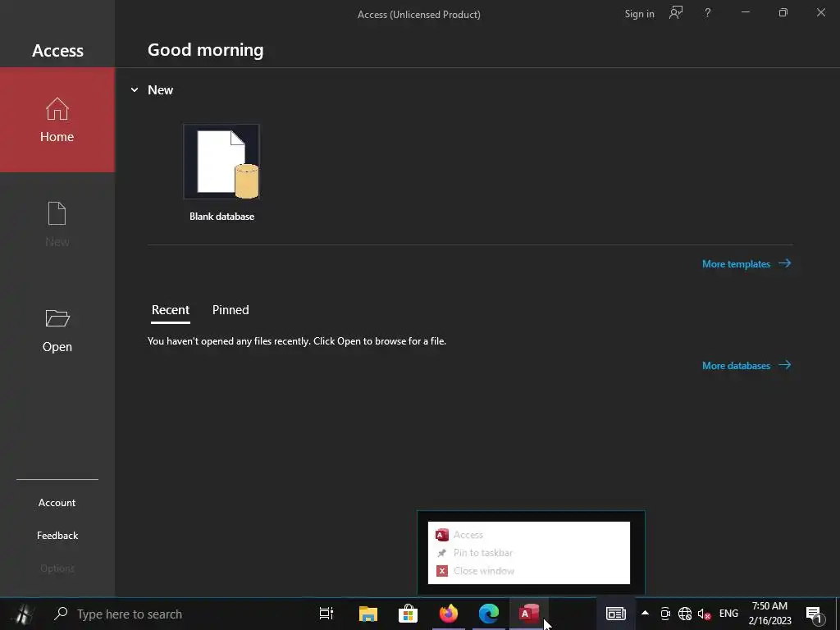
Task: Collapse the New section chevron
Action: (x=135, y=90)
